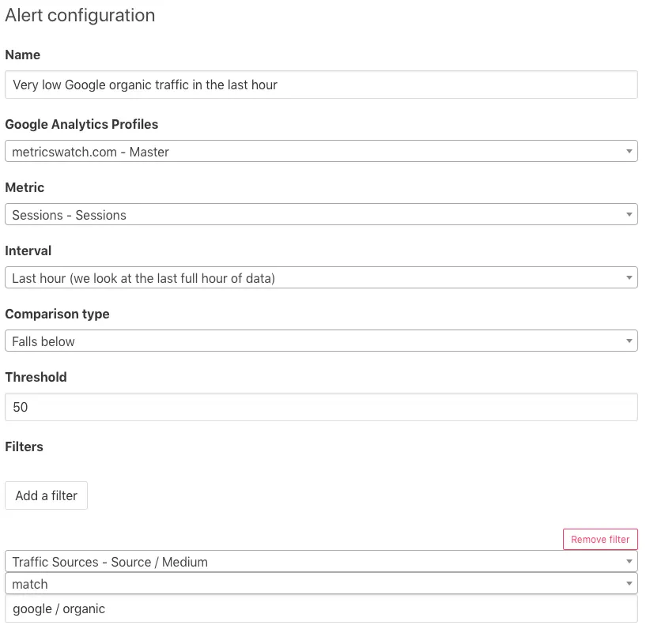Open the Sessions - Sessions metric dropdown

[x=316, y=214]
